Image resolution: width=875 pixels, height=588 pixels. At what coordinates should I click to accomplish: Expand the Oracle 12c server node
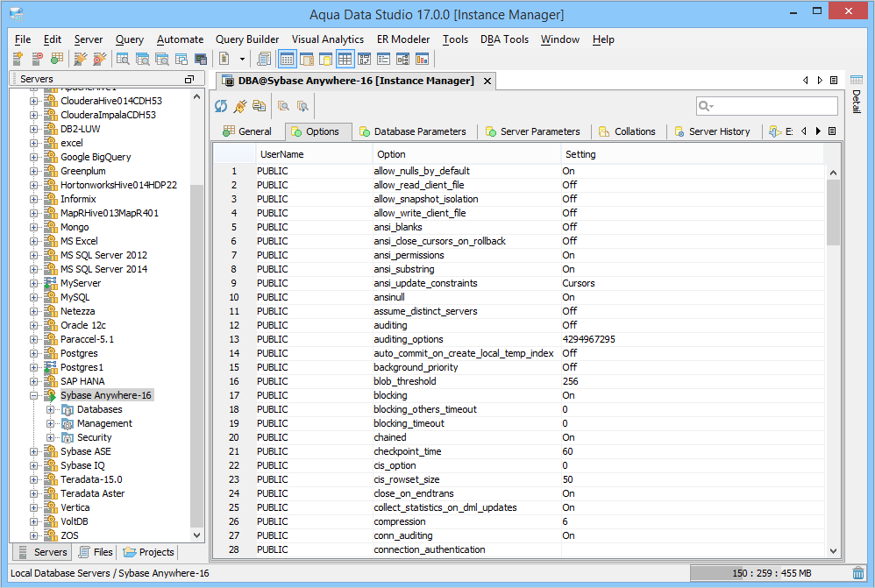(x=34, y=325)
